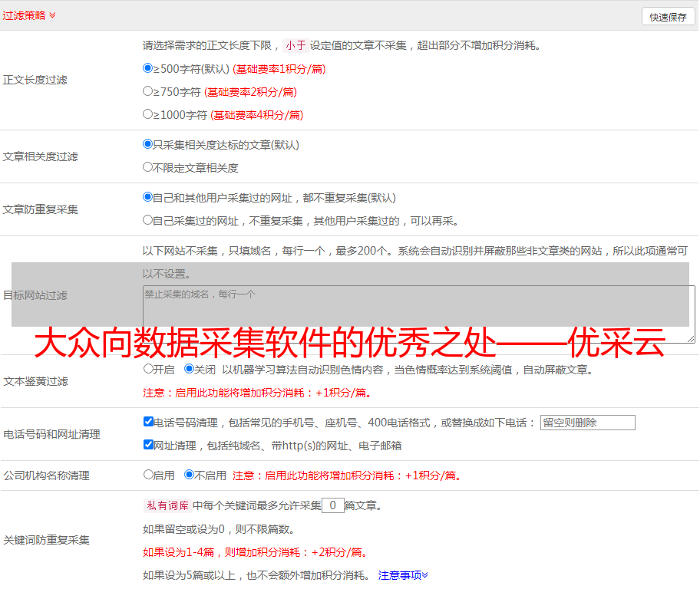Select 关闭 for 文本鉴黄过滤
The height and width of the screenshot is (589, 700).
tap(189, 369)
